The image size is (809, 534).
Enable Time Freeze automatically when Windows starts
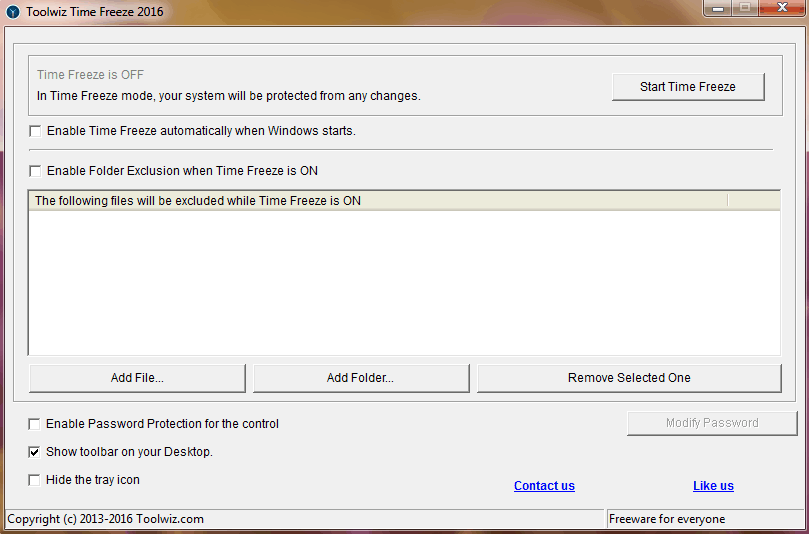(x=35, y=131)
